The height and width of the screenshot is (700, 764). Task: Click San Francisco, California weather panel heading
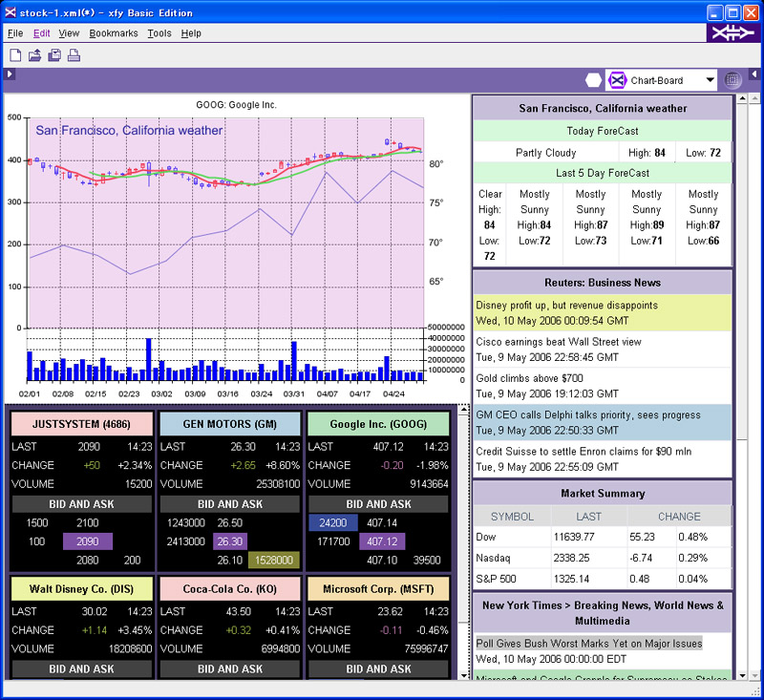point(603,108)
